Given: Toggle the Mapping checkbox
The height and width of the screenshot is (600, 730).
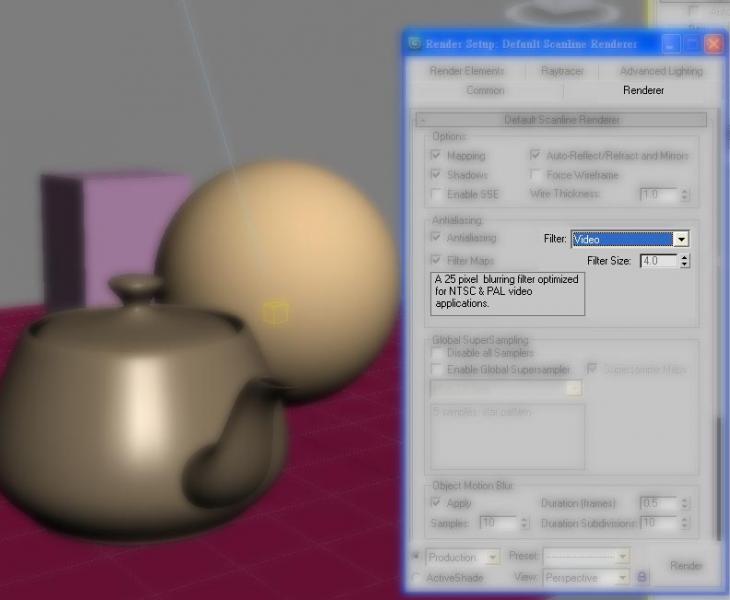Looking at the screenshot, I should (436, 156).
